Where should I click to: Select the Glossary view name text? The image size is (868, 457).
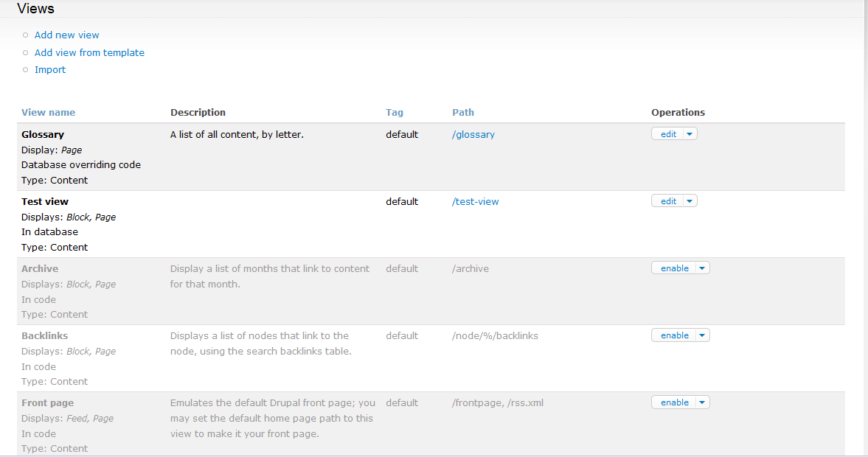pyautogui.click(x=43, y=135)
